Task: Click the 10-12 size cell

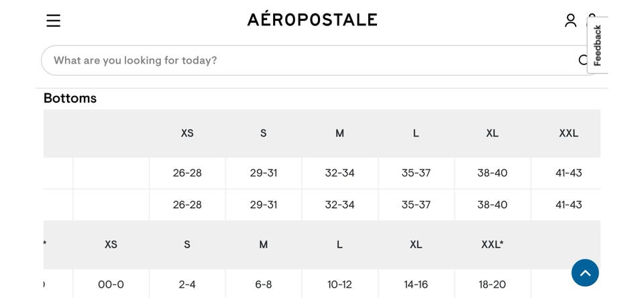Action: 339,285
